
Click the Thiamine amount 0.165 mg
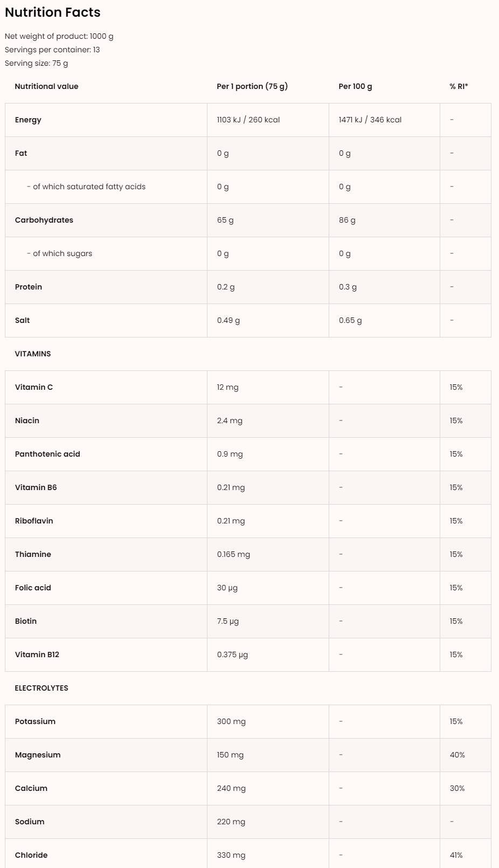point(233,554)
